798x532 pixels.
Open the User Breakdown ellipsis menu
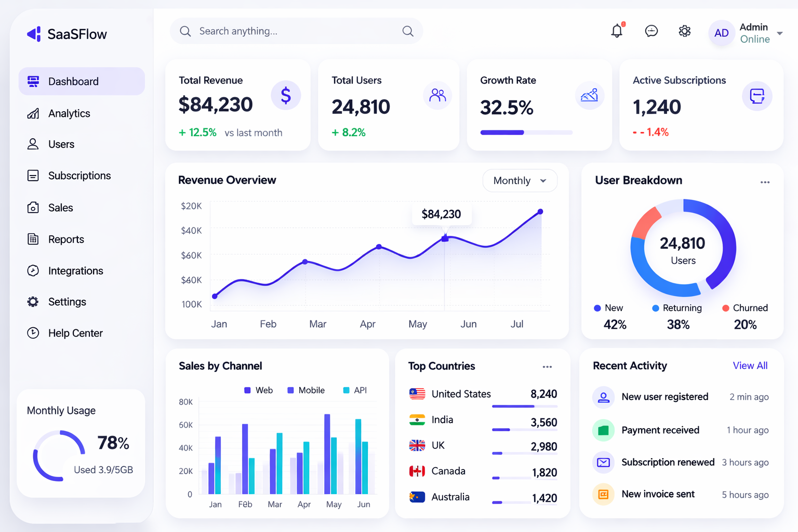pos(764,182)
